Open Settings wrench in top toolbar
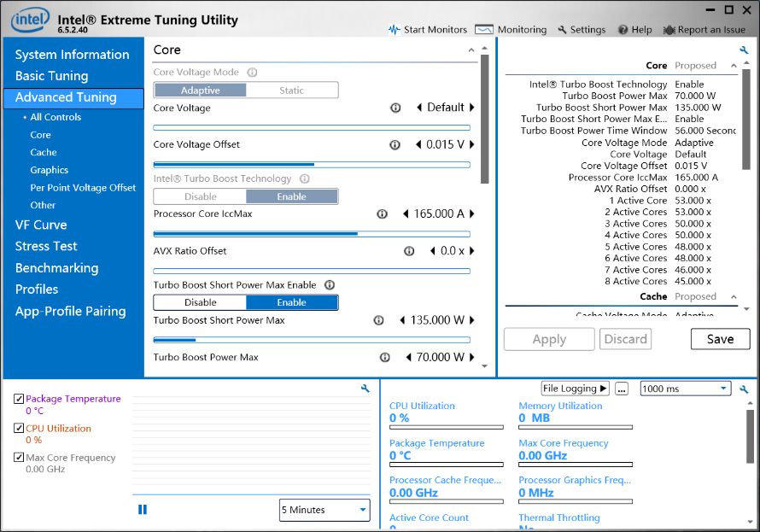The width and height of the screenshot is (760, 532). click(x=562, y=30)
